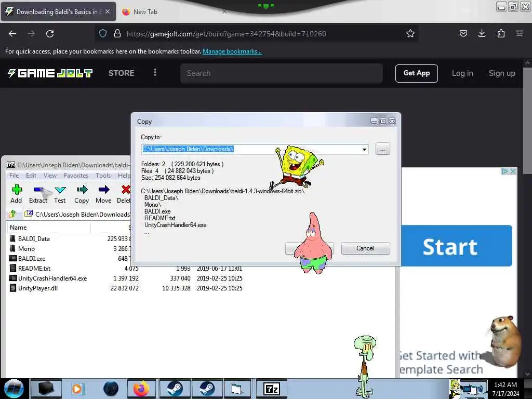Click the Game Jolt Search field
The width and height of the screenshot is (532, 399).
click(x=282, y=73)
